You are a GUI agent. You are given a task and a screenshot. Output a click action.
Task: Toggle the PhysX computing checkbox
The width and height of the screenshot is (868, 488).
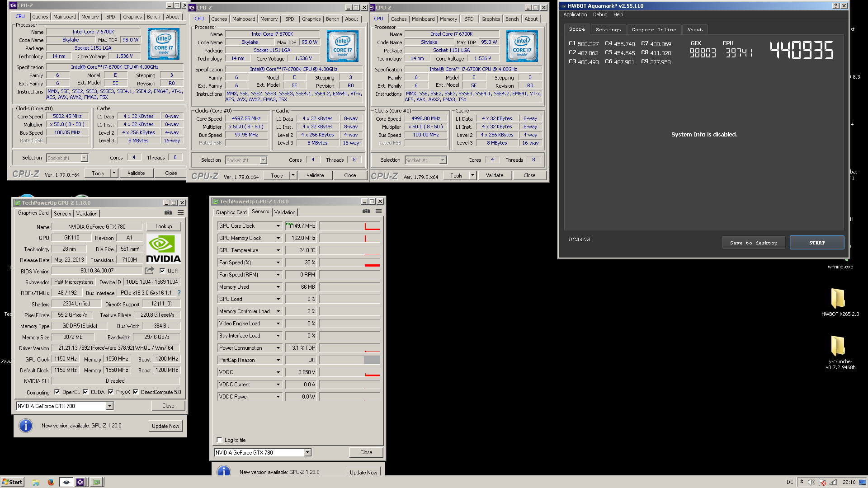(x=111, y=392)
